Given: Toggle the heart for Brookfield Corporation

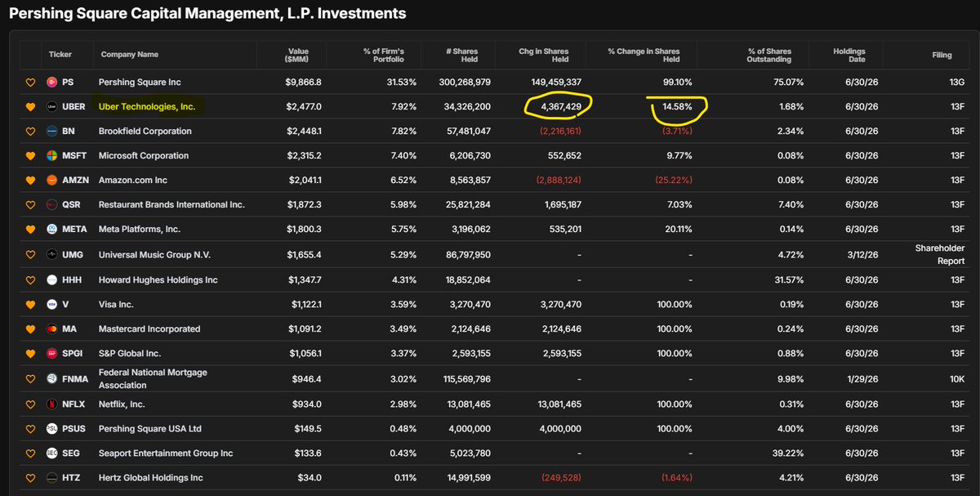Looking at the screenshot, I should (x=31, y=132).
